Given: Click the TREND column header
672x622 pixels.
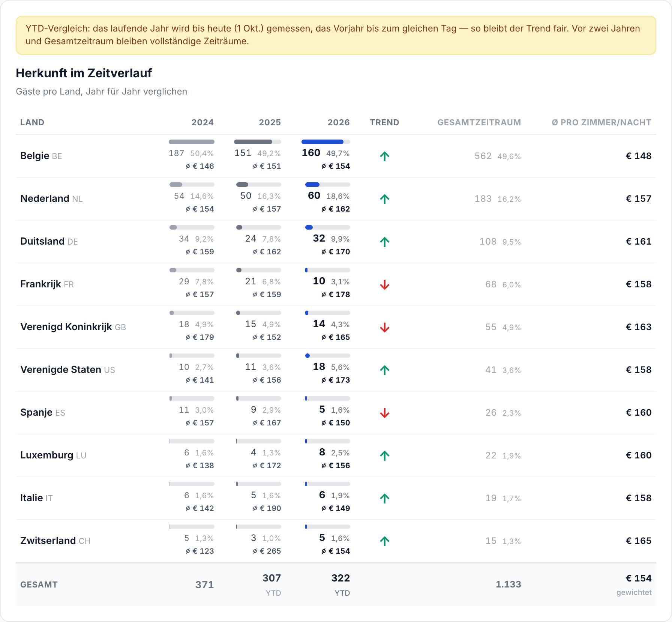Looking at the screenshot, I should tap(384, 122).
